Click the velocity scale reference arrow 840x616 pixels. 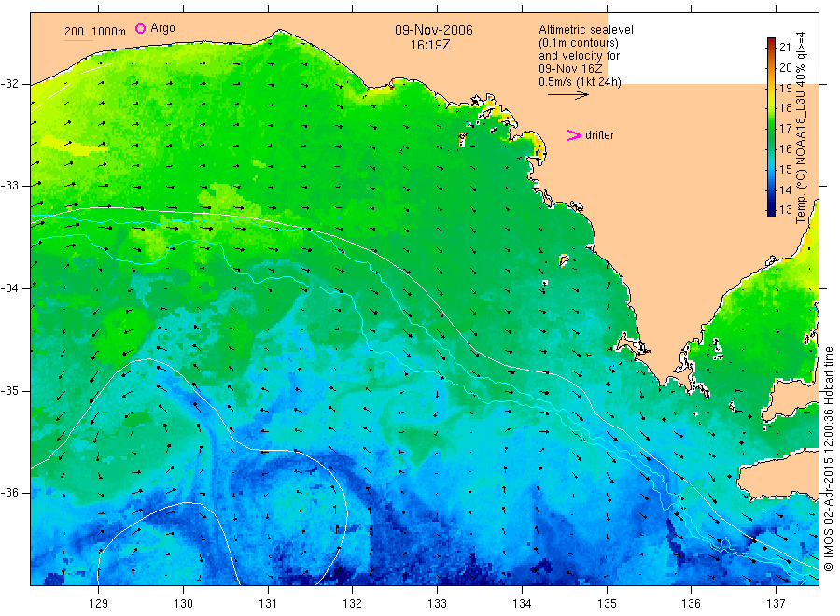pyautogui.click(x=567, y=95)
